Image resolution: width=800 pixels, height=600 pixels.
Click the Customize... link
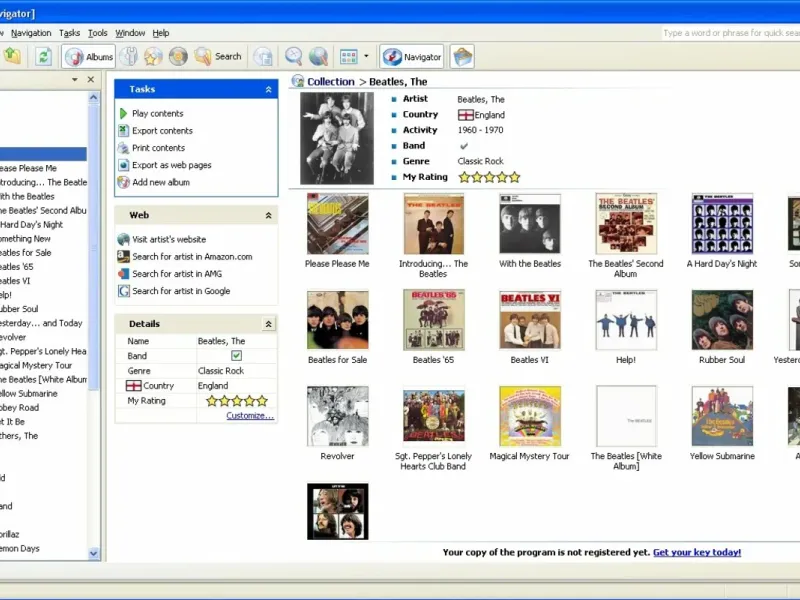[250, 415]
